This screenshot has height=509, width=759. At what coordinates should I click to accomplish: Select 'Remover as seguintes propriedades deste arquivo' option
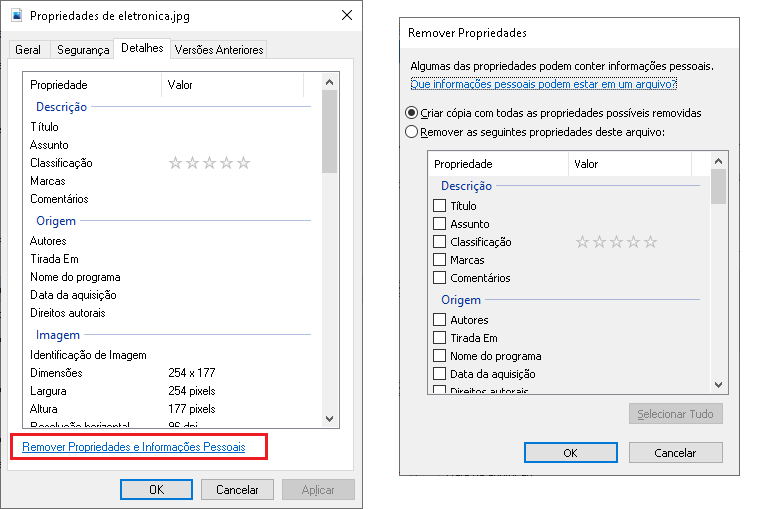click(x=411, y=132)
